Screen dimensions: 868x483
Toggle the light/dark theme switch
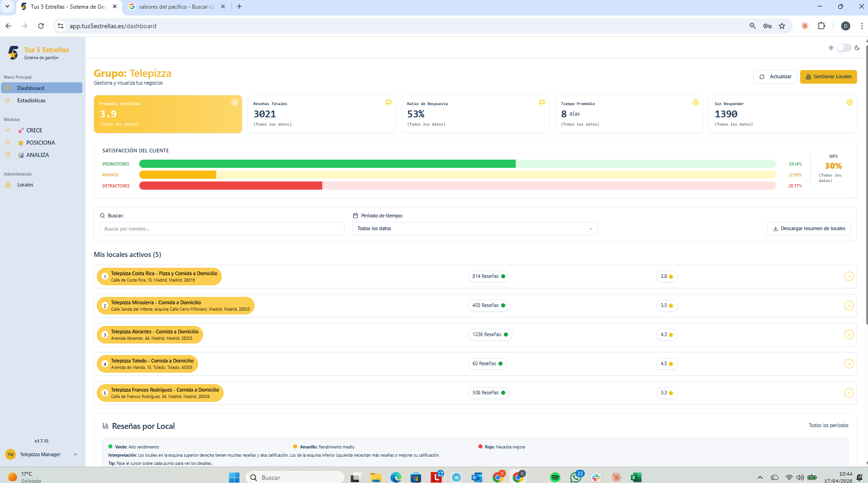844,48
